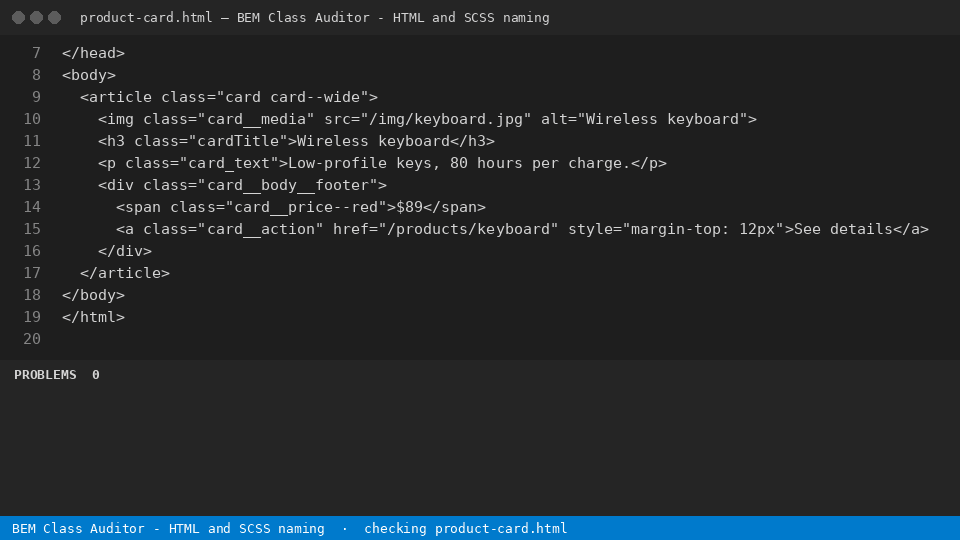Place cursor in the </head> closing tag
960x540 pixels.
coord(93,53)
